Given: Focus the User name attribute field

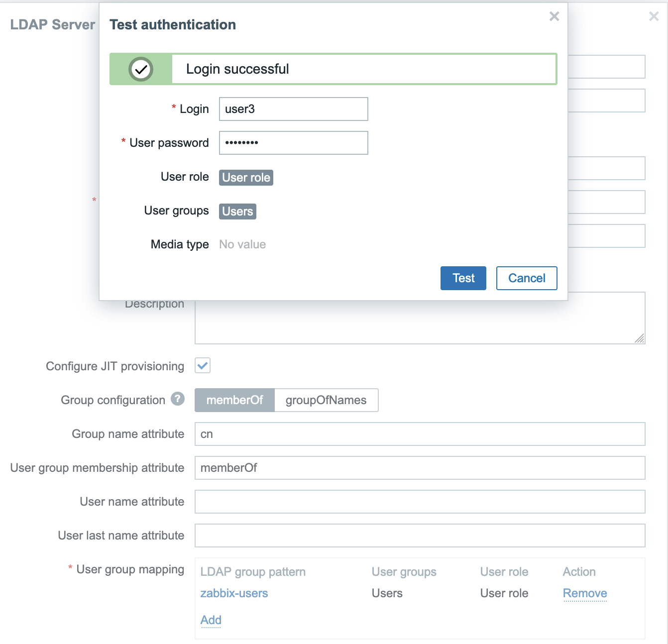Looking at the screenshot, I should pos(420,502).
